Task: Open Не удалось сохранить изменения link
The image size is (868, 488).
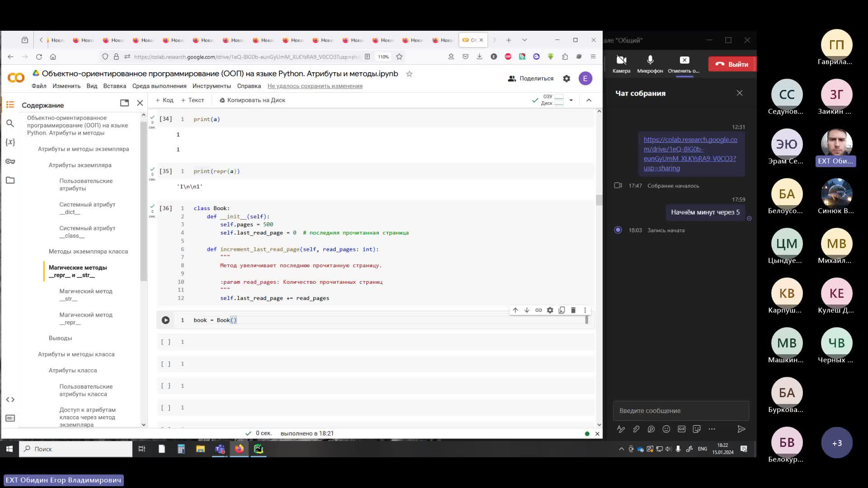Action: [315, 86]
